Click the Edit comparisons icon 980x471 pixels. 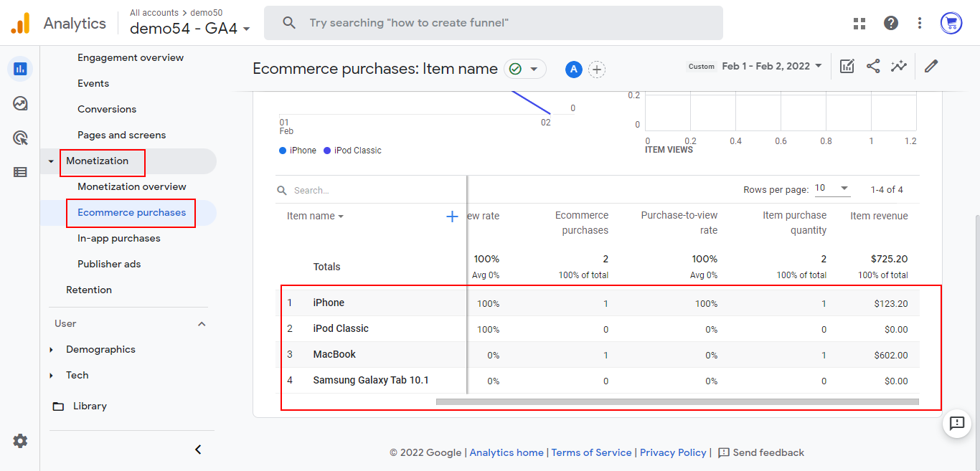[x=847, y=67]
